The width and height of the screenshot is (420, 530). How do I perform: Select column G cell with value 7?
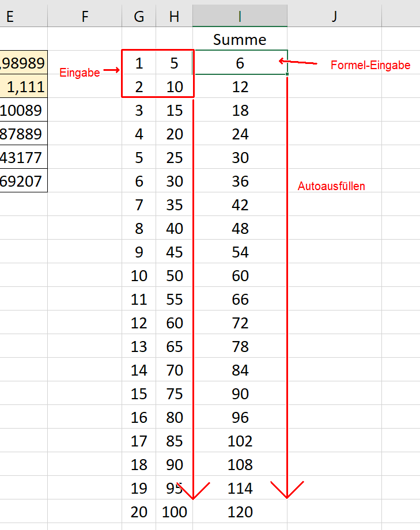tap(139, 205)
